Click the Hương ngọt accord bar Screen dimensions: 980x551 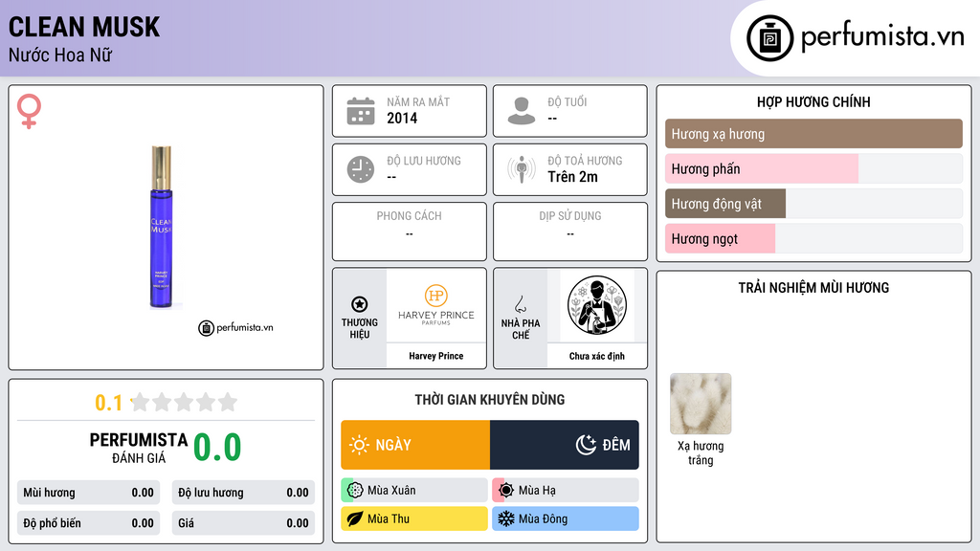(813, 238)
